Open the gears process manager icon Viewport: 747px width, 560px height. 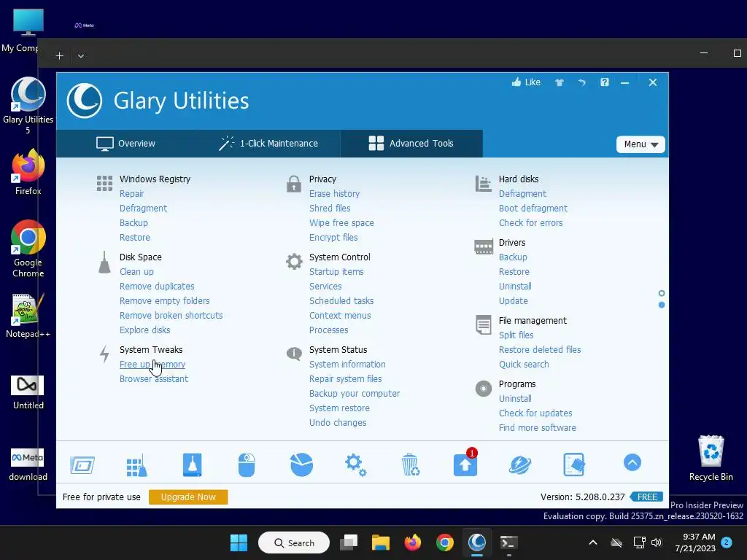355,464
